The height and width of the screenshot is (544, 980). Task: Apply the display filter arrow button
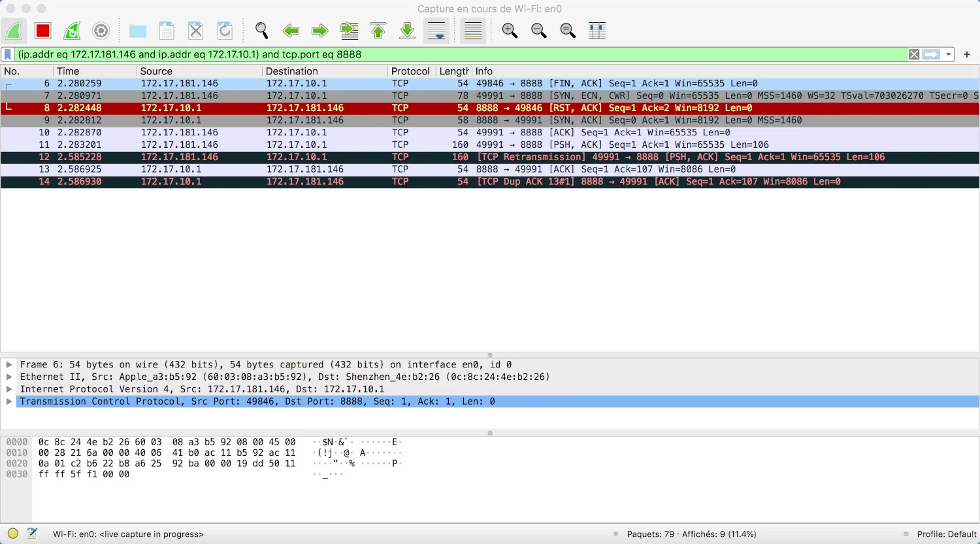pyautogui.click(x=932, y=54)
